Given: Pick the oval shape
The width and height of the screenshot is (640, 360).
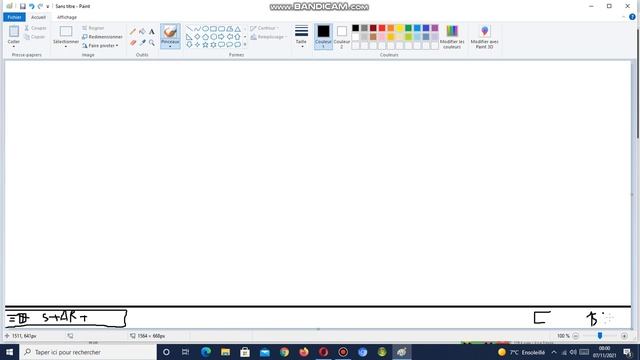Looking at the screenshot, I should [205, 29].
